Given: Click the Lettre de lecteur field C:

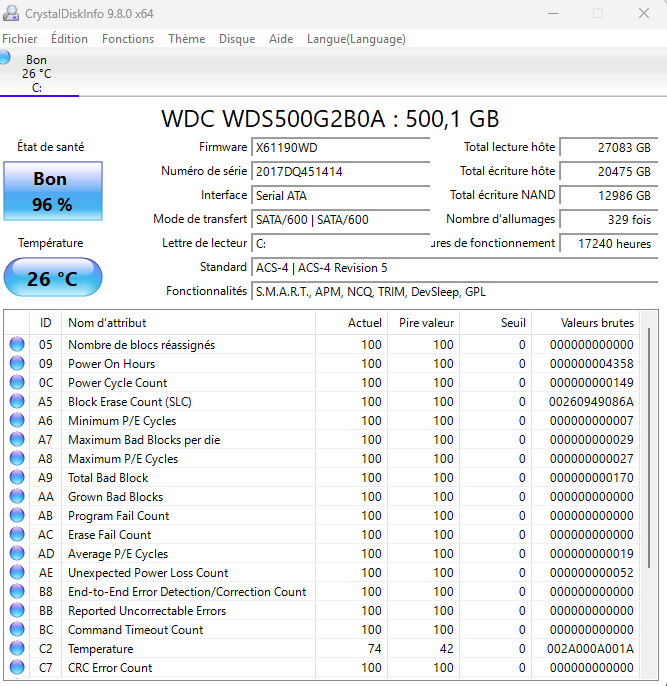Looking at the screenshot, I should [x=341, y=244].
